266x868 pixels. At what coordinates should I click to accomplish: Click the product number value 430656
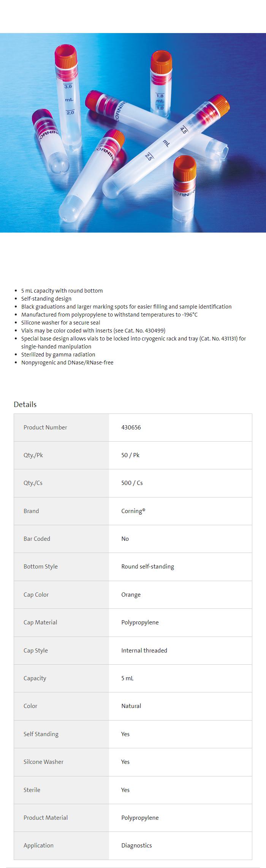pos(131,427)
